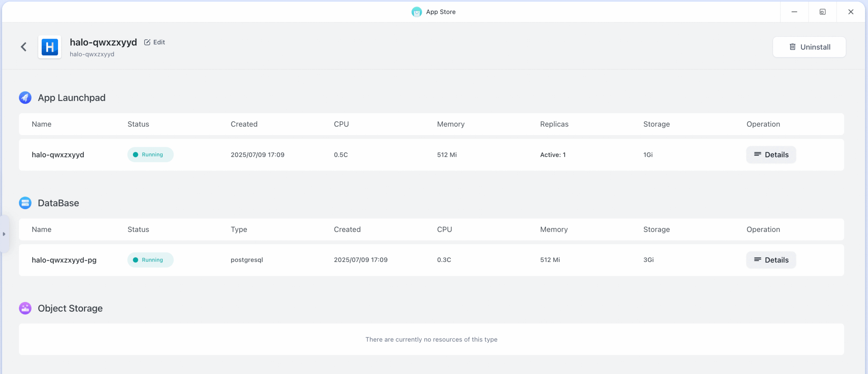Viewport: 868px width, 374px height.
Task: Open Details for halo-qwxzxyyd-pg database
Action: (x=771, y=260)
